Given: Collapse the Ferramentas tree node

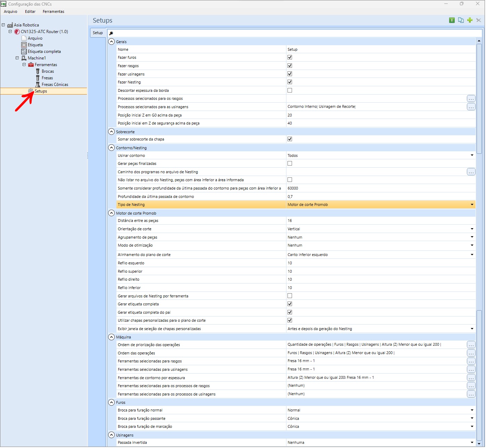Looking at the screenshot, I should point(24,65).
